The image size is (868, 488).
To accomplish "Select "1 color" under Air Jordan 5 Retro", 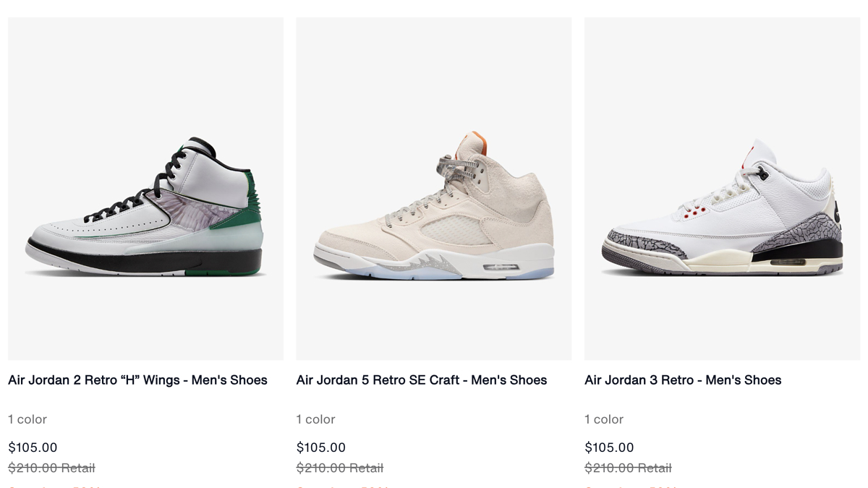I will point(316,419).
